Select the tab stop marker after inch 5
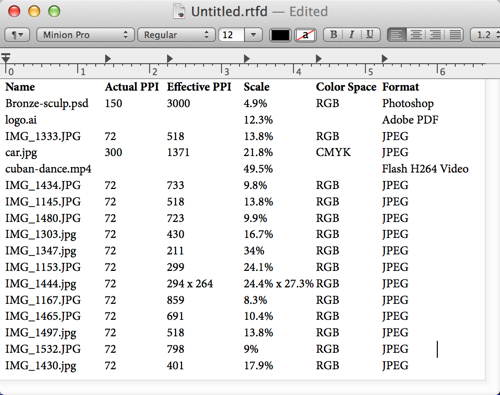 [x=384, y=59]
